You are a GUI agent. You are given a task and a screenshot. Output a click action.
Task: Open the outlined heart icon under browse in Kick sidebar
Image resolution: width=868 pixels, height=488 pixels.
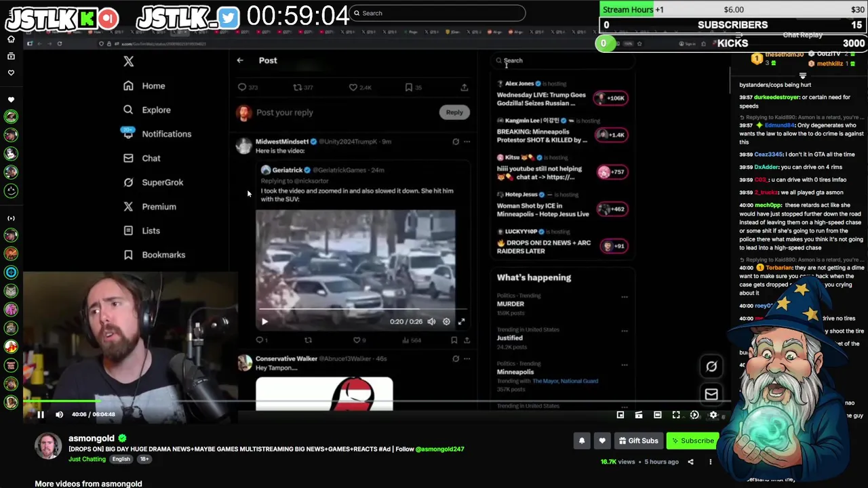coord(11,73)
